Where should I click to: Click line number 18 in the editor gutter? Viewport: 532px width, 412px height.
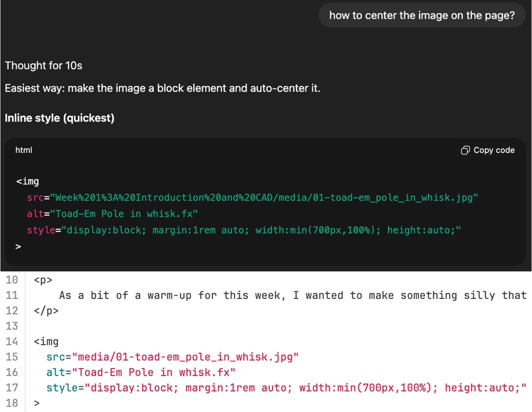click(x=12, y=403)
